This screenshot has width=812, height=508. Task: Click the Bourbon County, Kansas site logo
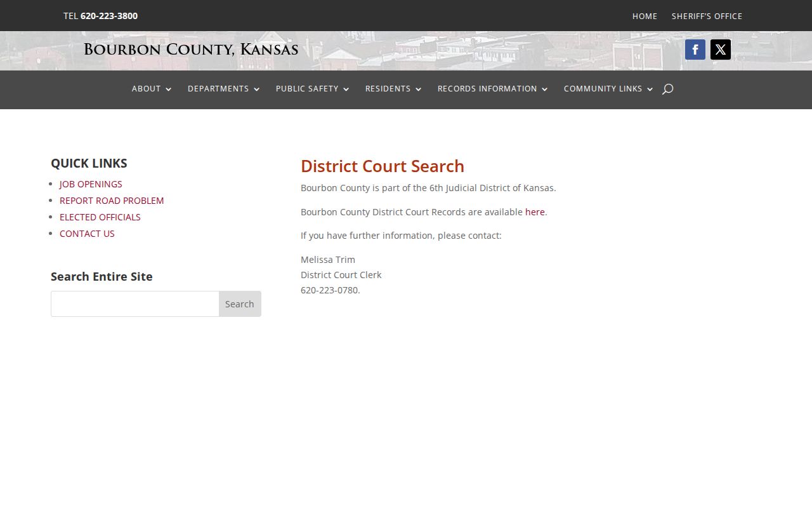[191, 50]
